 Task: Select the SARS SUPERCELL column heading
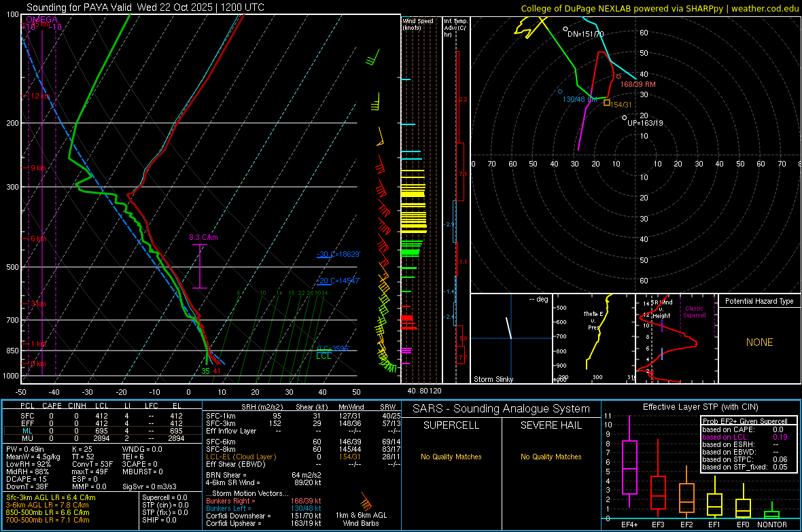pos(451,425)
